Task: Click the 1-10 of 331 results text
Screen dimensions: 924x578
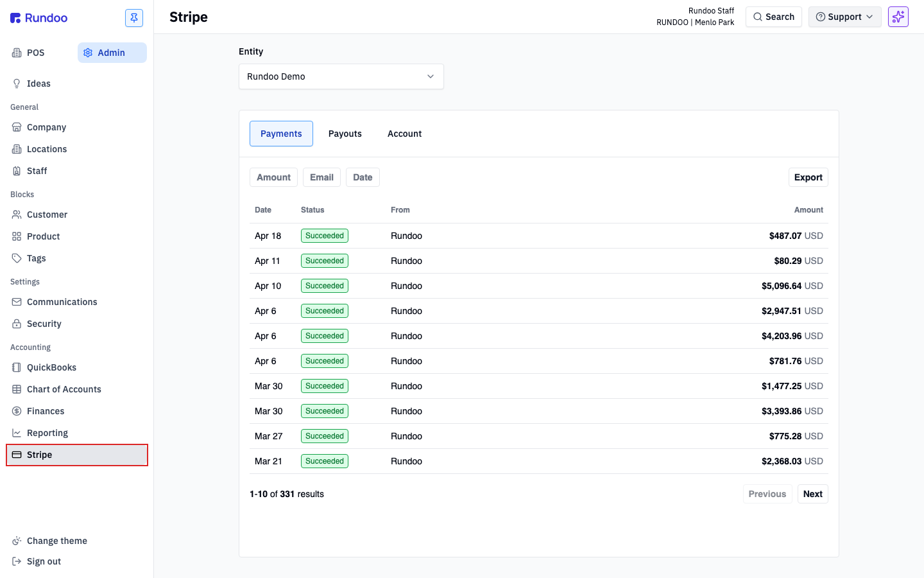Action: pyautogui.click(x=287, y=494)
